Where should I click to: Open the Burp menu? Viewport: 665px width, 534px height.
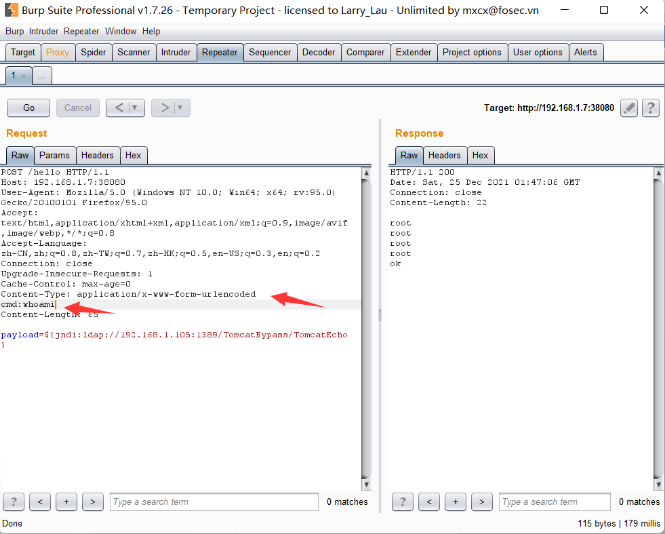click(x=14, y=31)
